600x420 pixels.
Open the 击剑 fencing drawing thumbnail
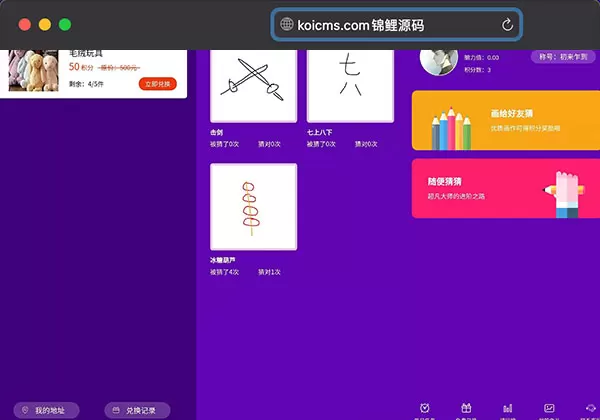(x=254, y=86)
